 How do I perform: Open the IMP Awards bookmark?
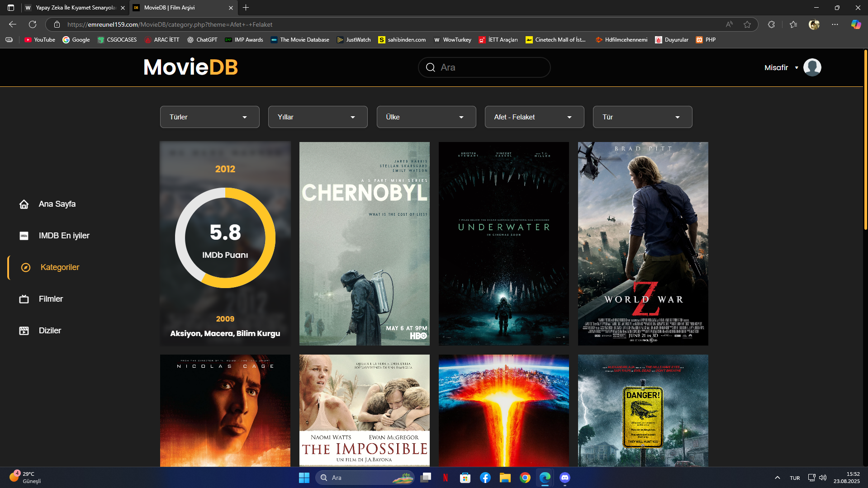[244, 40]
